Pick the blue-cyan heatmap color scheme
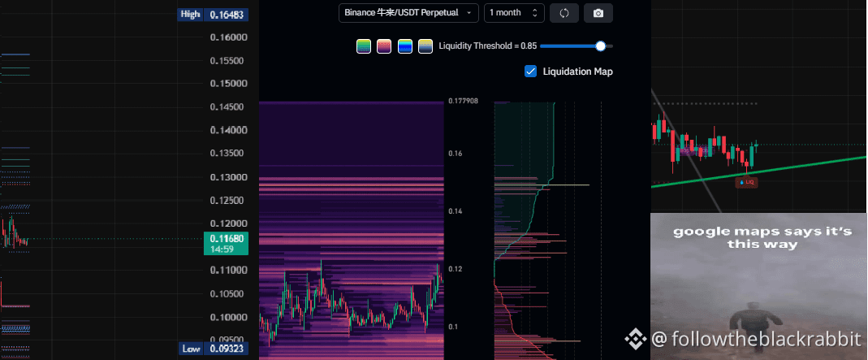This screenshot has width=868, height=360. click(x=404, y=46)
